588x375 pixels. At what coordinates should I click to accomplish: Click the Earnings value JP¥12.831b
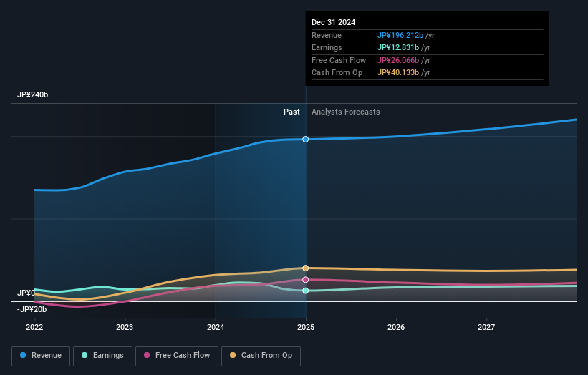click(398, 47)
